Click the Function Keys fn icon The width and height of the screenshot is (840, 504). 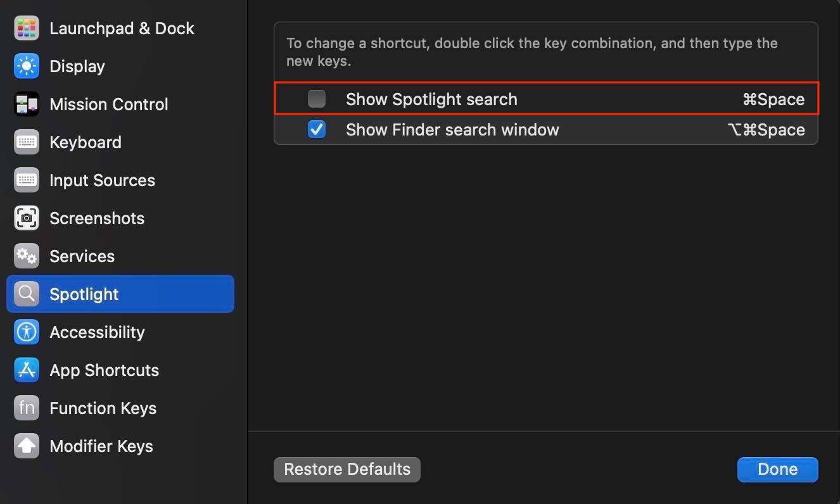(27, 408)
